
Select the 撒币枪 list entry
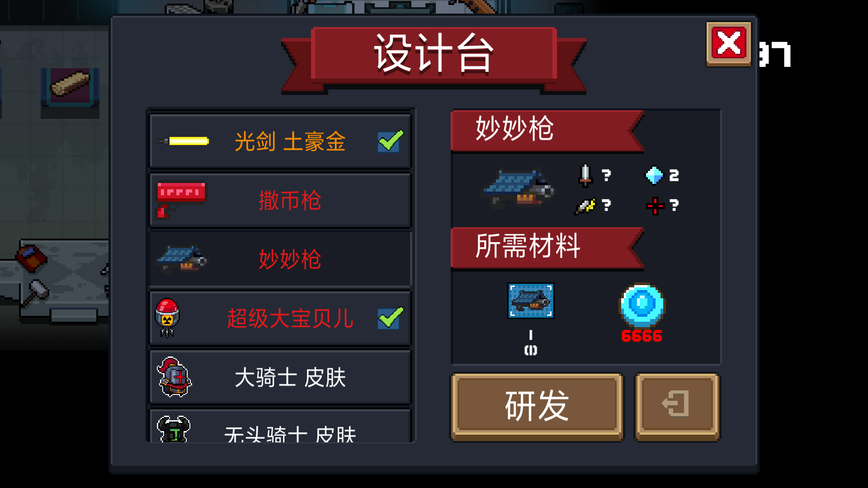pyautogui.click(x=280, y=201)
